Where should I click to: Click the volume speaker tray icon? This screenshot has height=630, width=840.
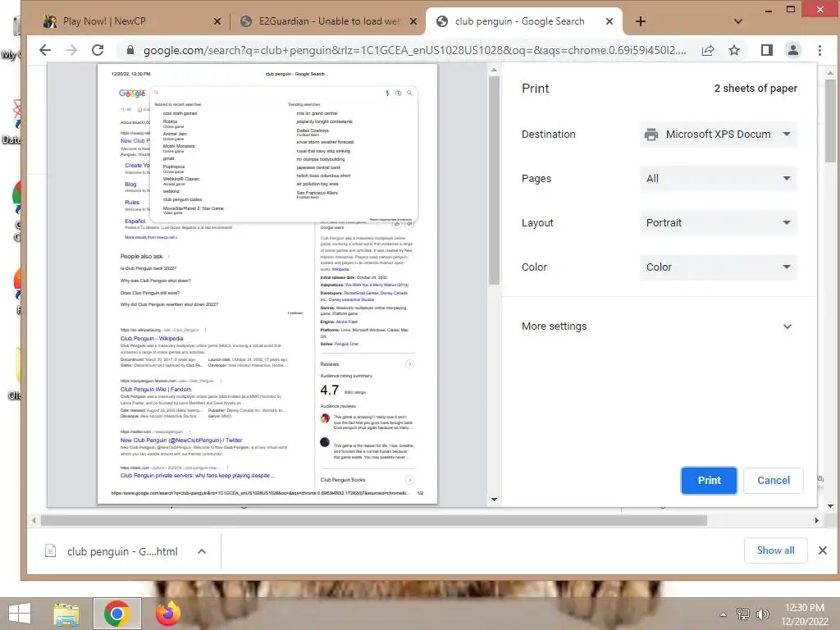tap(762, 614)
